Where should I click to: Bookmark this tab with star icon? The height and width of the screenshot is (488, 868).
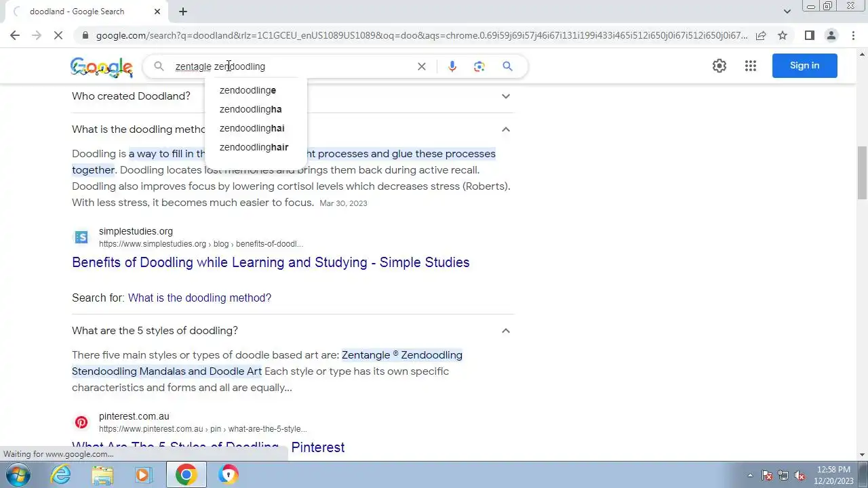pyautogui.click(x=783, y=35)
